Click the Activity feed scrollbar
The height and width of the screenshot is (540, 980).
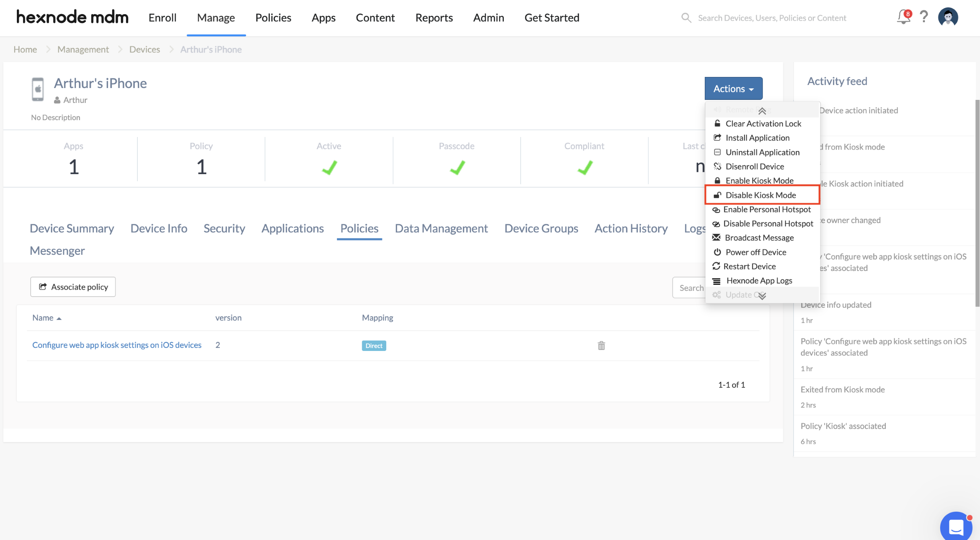(977, 203)
